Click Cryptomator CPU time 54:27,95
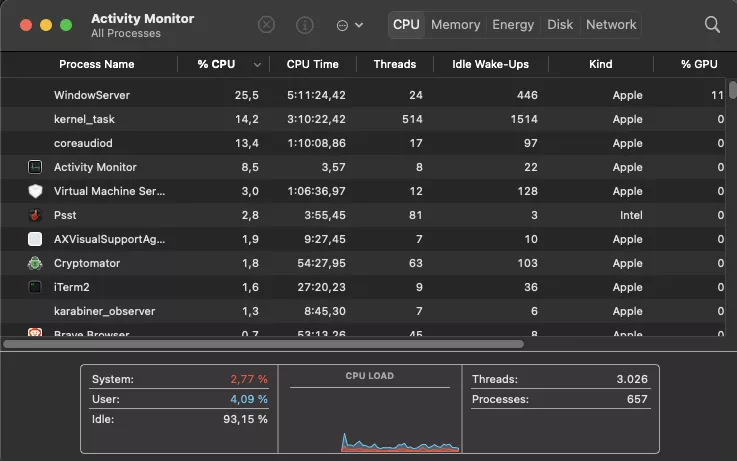 321,263
